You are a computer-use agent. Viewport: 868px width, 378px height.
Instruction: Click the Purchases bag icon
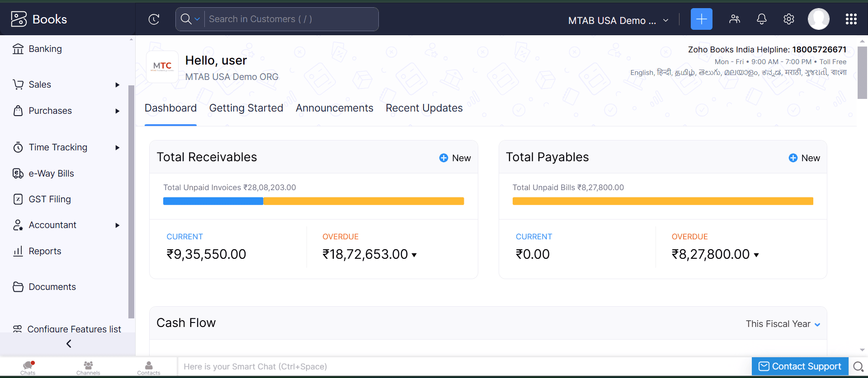coord(18,111)
